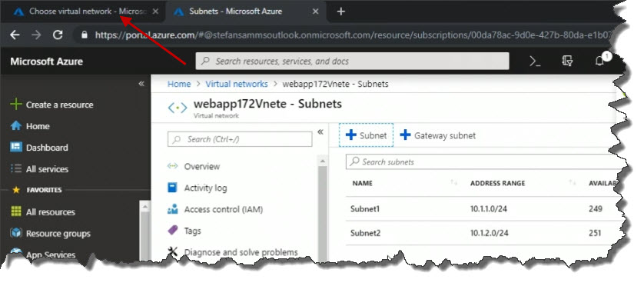Click the Diagnose wrench icon
The image size is (644, 286).
(172, 252)
